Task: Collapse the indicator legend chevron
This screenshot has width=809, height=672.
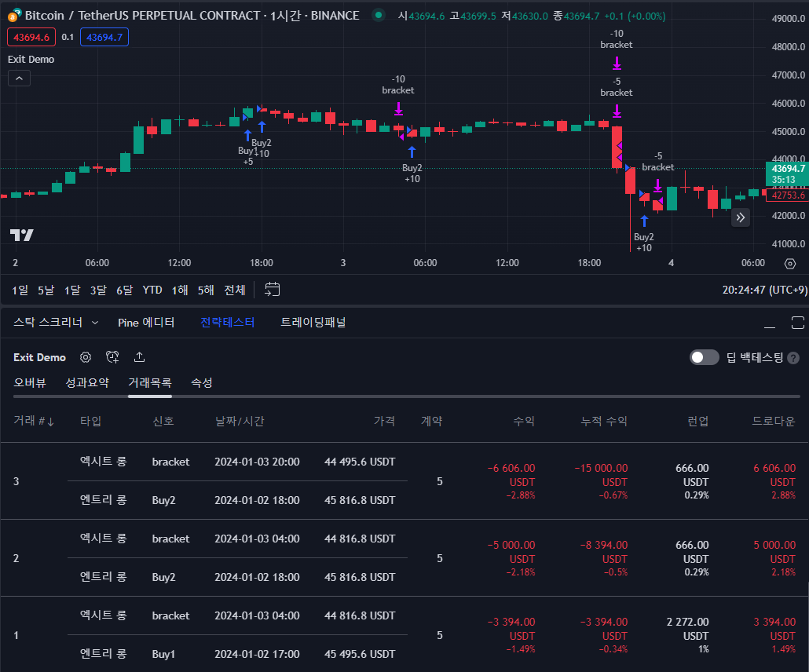Action: click(x=19, y=79)
